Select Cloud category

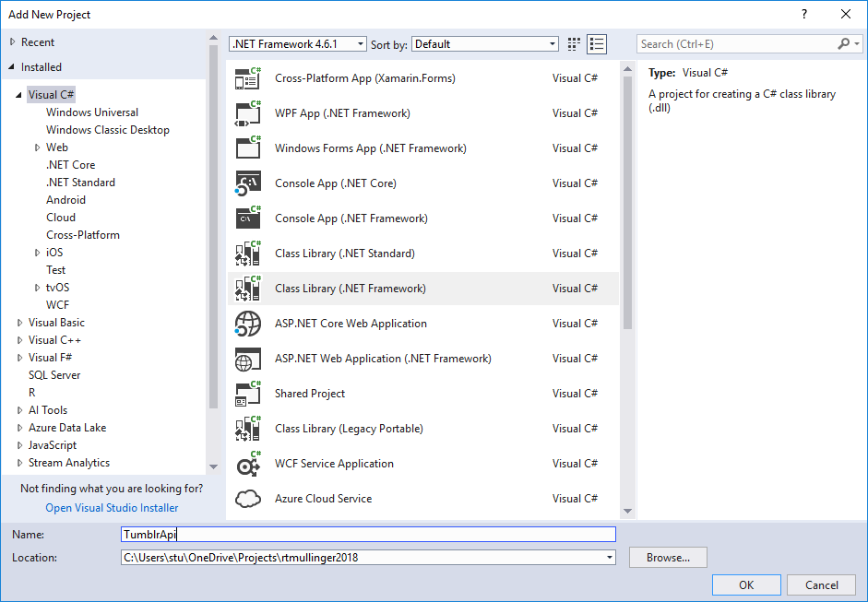61,218
